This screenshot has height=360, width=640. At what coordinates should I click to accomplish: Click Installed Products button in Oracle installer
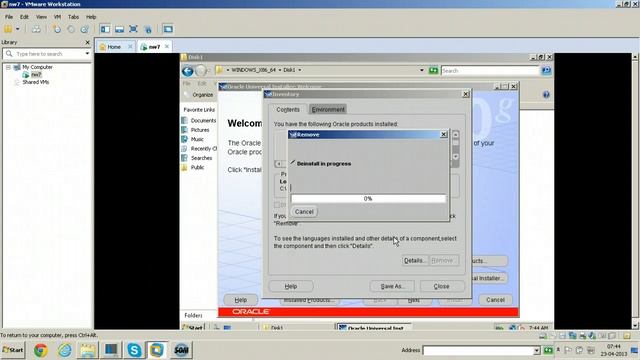tap(309, 301)
